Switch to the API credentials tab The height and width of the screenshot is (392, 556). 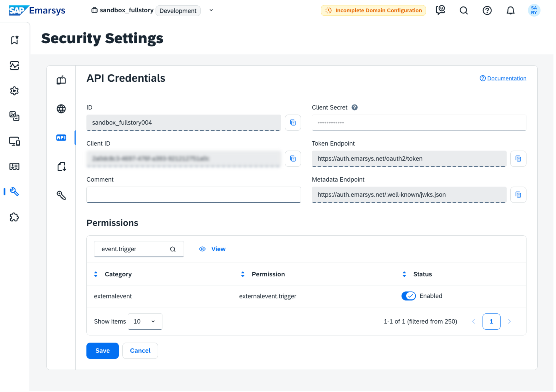click(61, 138)
